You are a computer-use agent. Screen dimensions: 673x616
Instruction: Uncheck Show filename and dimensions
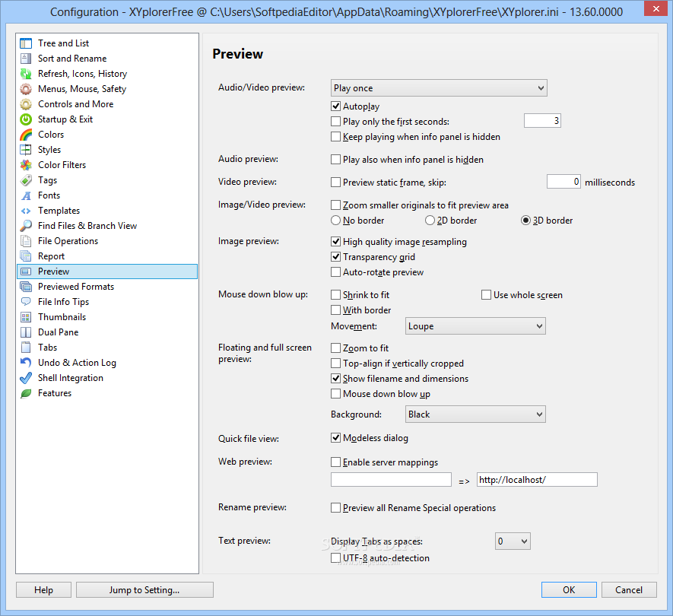coord(335,379)
